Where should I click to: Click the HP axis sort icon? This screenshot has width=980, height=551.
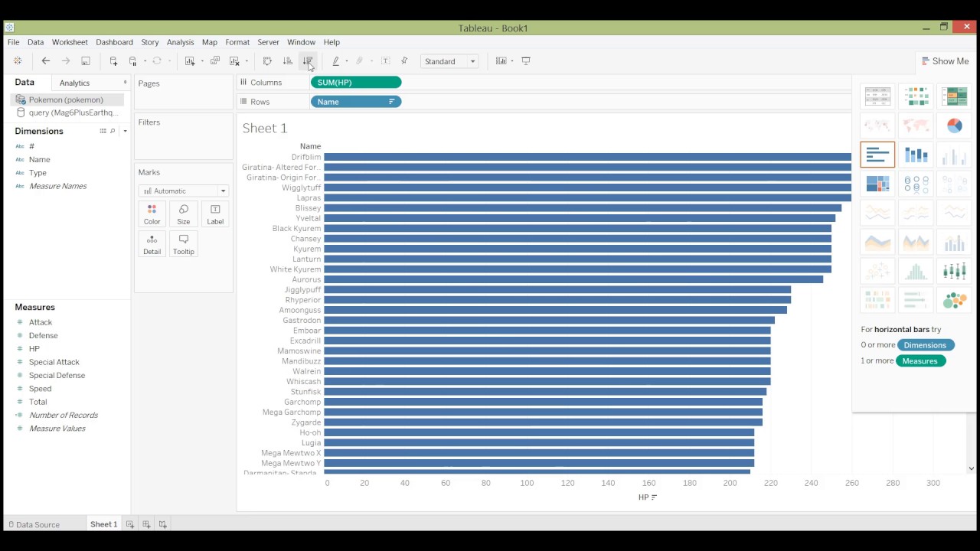click(x=654, y=497)
